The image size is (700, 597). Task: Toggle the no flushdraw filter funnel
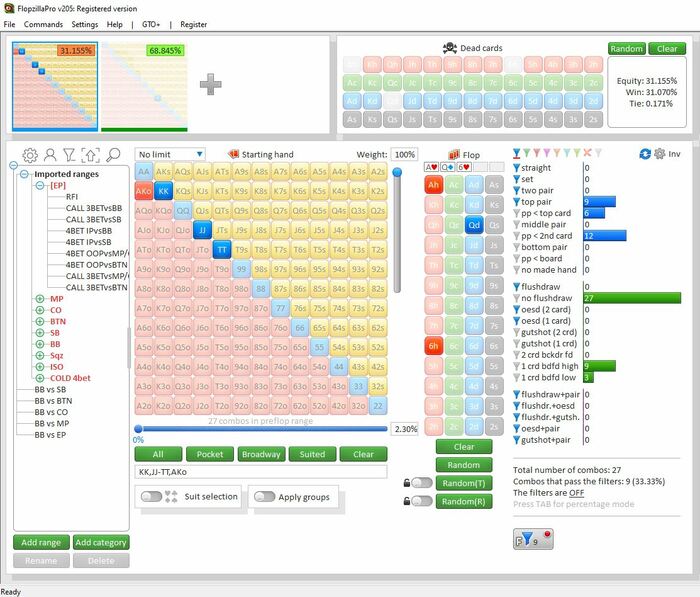(x=517, y=298)
